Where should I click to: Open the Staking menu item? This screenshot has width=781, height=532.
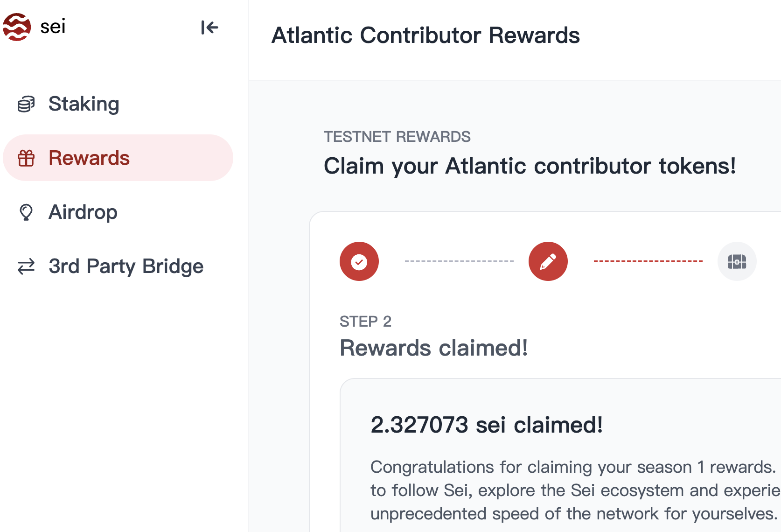(84, 104)
